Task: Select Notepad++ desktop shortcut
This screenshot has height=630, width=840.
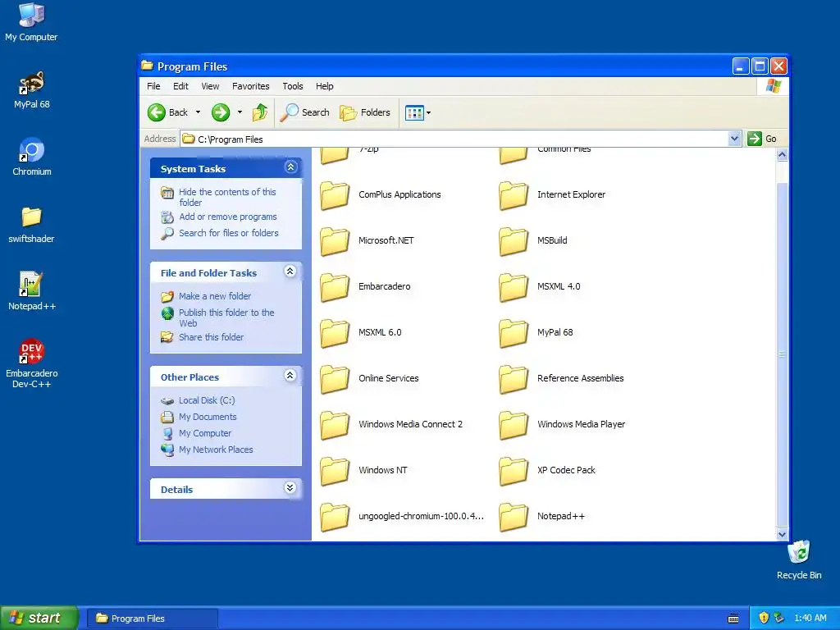Action: tap(32, 291)
